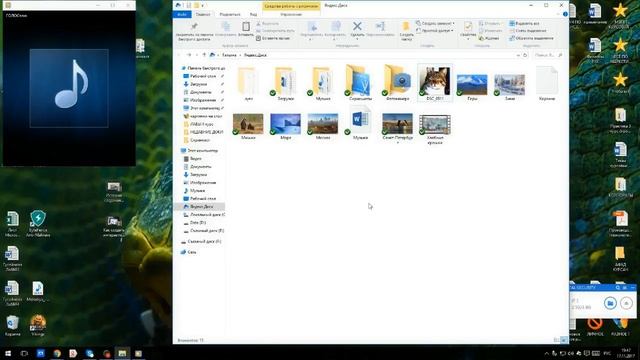Open the arrow under Properties button
Viewport: 640px width, 360px height.
tap(468, 40)
